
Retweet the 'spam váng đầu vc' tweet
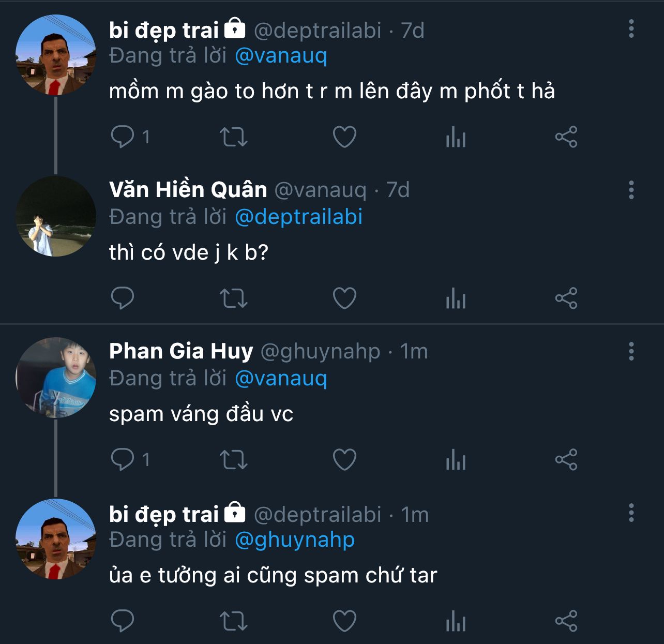(234, 460)
